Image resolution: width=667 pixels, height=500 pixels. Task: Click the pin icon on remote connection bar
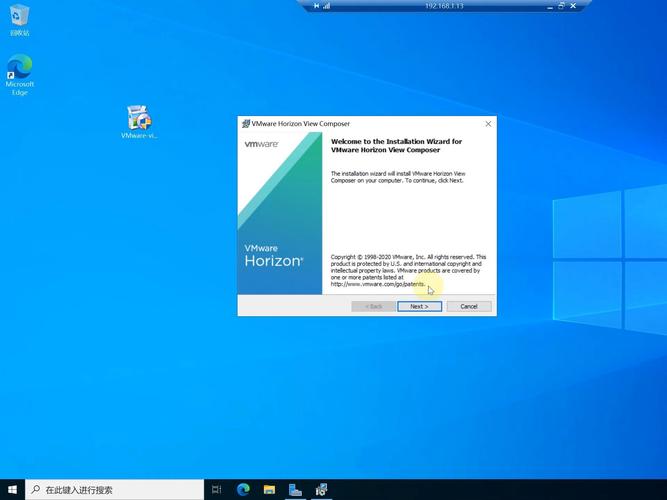click(316, 6)
